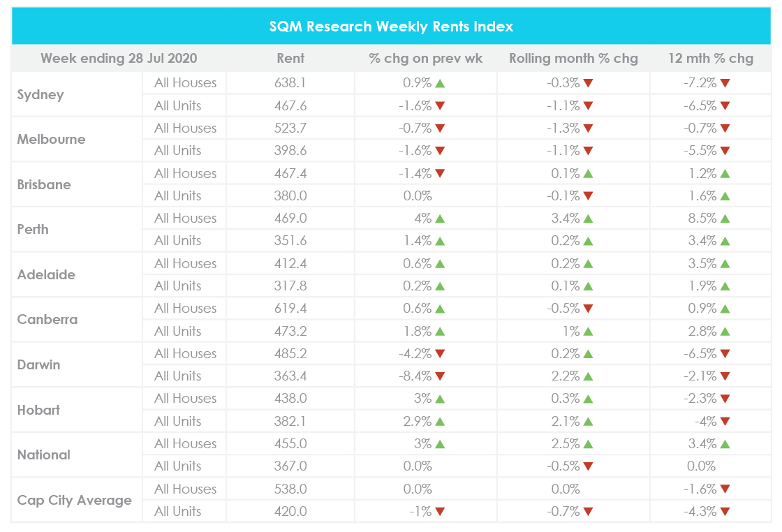Click green up arrow beside Perth houses 4%
782x532 pixels.
440,219
